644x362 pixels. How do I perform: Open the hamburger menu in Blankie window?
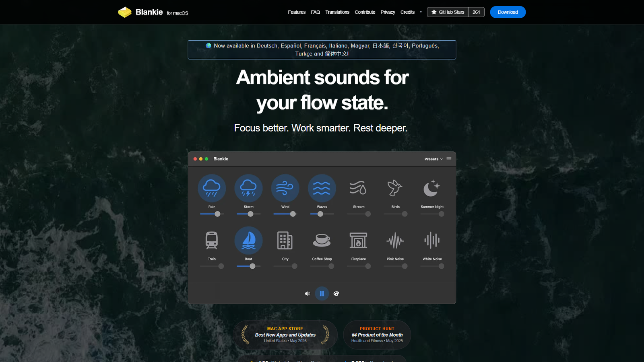point(449,159)
